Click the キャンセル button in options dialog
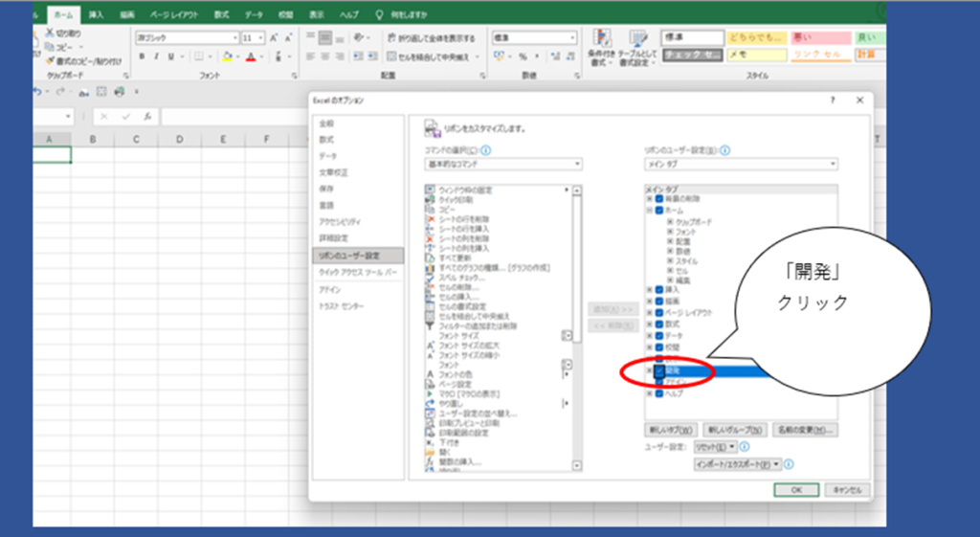Viewport: 980px width, 537px height. (847, 489)
